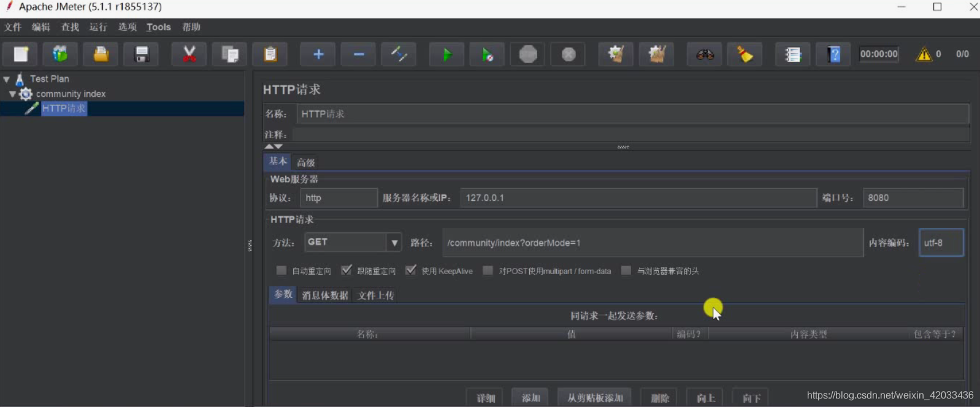Viewport: 980px width, 407px height.
Task: Enable browser-compatible headers checkbox
Action: click(626, 270)
